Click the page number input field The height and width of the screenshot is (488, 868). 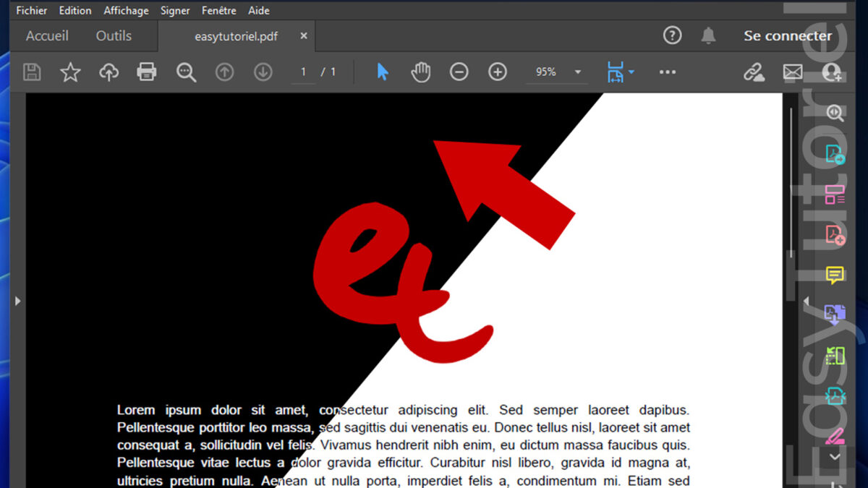point(304,72)
